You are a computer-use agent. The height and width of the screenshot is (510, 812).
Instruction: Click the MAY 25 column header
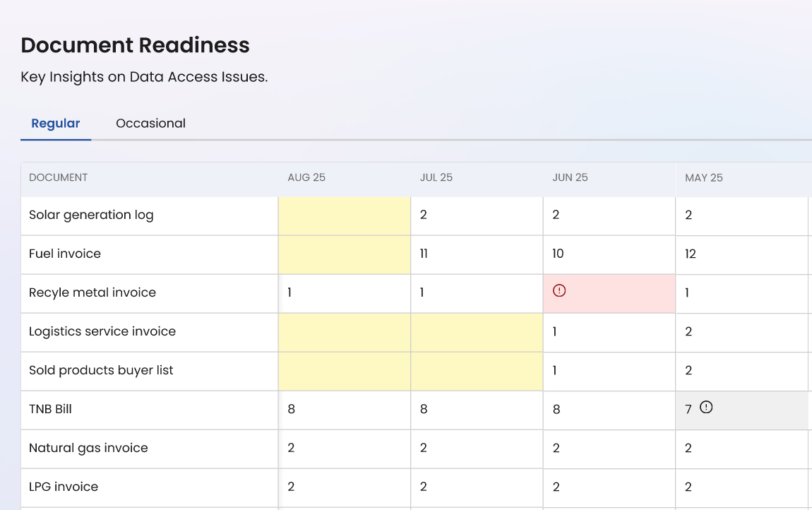pos(704,177)
